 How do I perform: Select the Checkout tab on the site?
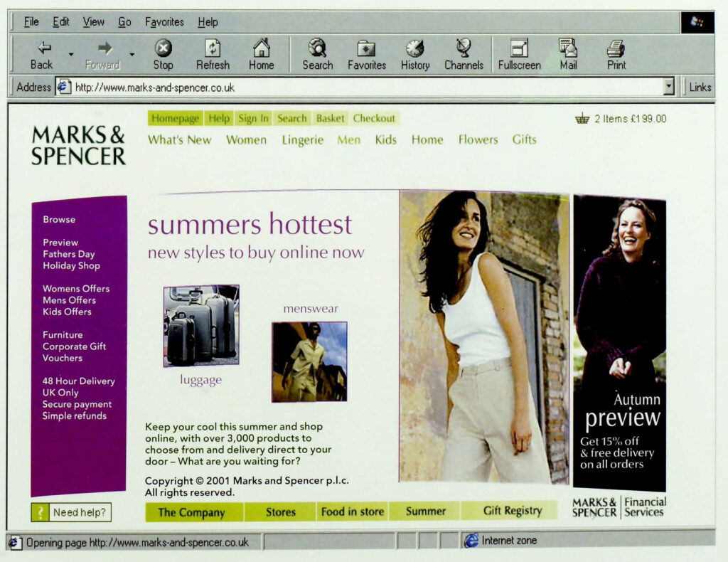374,118
